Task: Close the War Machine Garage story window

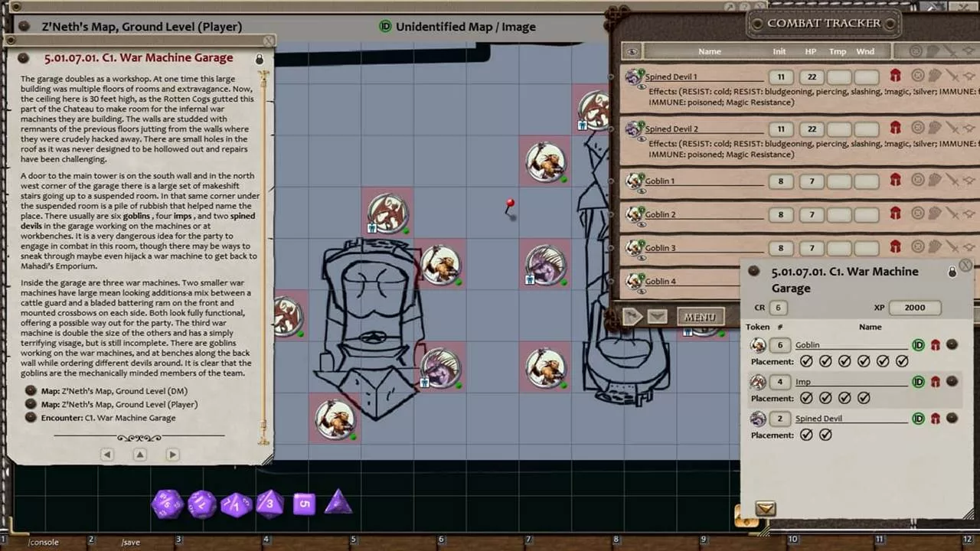Action: tap(269, 41)
